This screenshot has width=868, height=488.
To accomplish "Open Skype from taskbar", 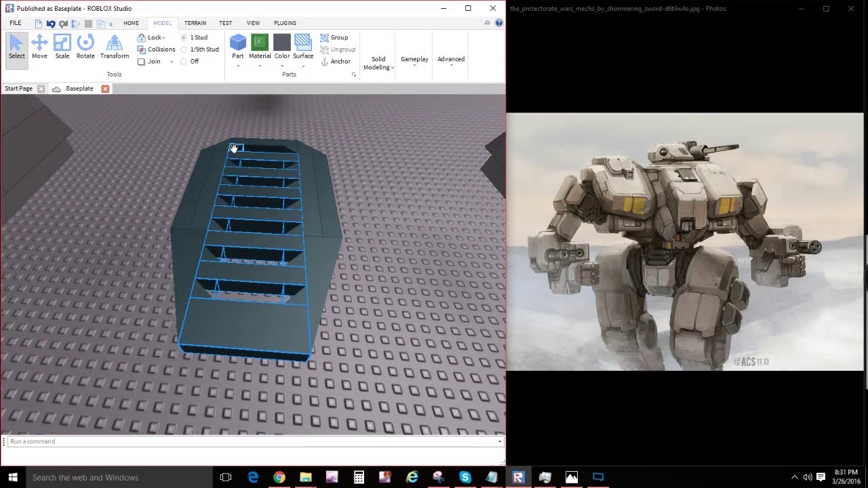I will [465, 477].
